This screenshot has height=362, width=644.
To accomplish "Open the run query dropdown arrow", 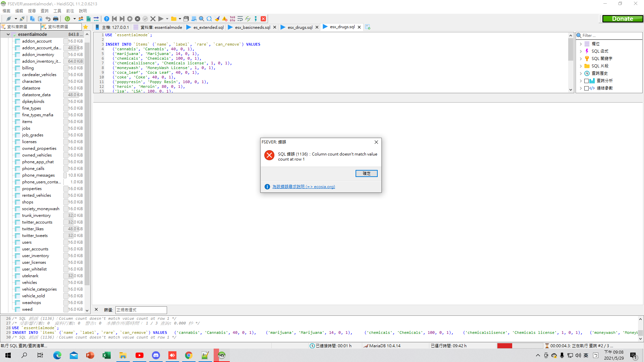I will point(167,19).
